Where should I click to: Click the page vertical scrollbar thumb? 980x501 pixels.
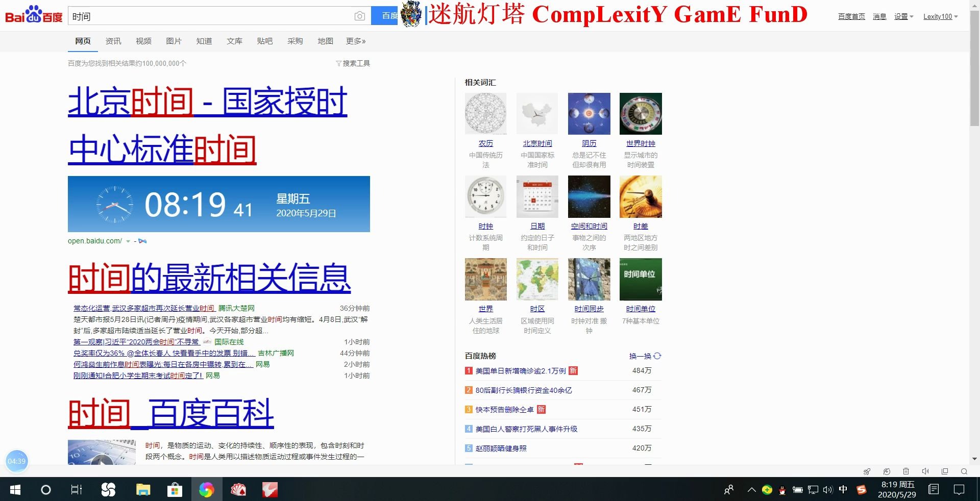click(x=974, y=69)
